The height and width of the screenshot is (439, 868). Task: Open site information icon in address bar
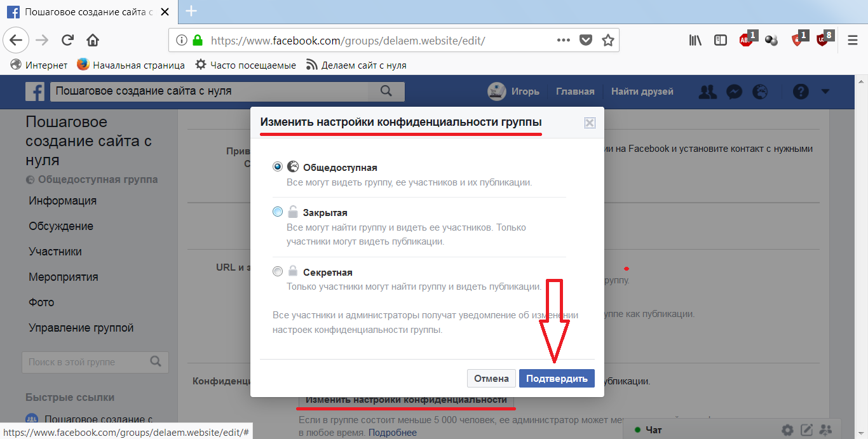[182, 40]
